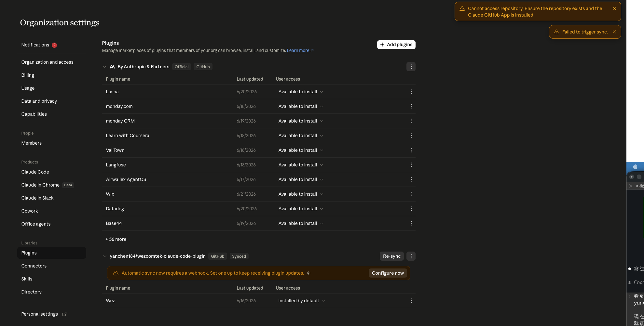Open the yanchen184 marketplace options menu
Screen dimensions: 644x326
[411, 256]
